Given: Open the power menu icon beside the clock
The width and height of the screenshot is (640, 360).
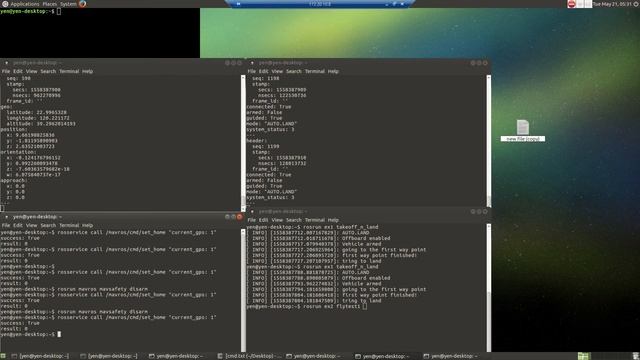Looking at the screenshot, I should tap(636, 4).
